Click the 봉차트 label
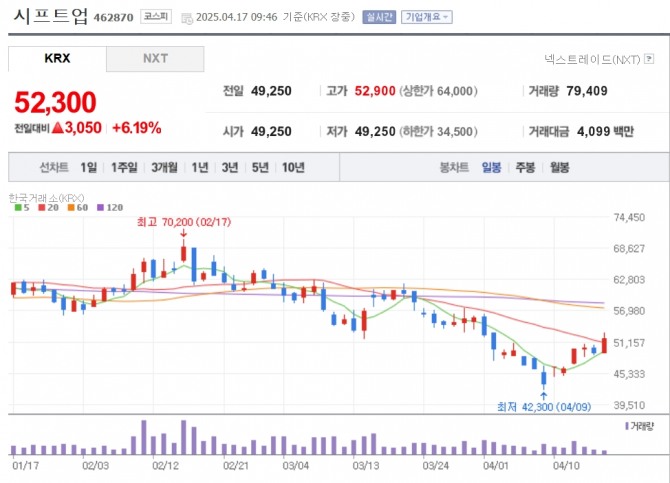The height and width of the screenshot is (483, 670). pyautogui.click(x=454, y=168)
